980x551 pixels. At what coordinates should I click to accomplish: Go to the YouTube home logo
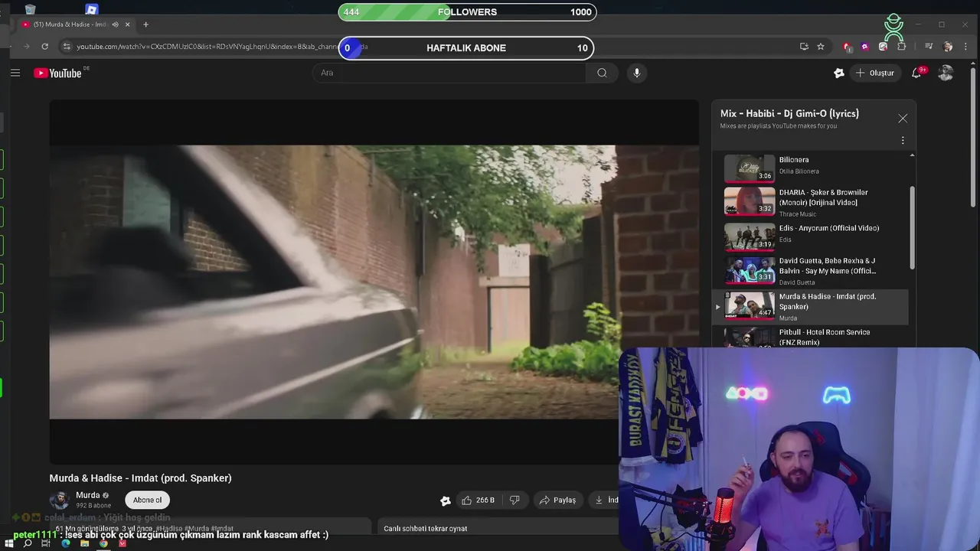click(x=57, y=73)
